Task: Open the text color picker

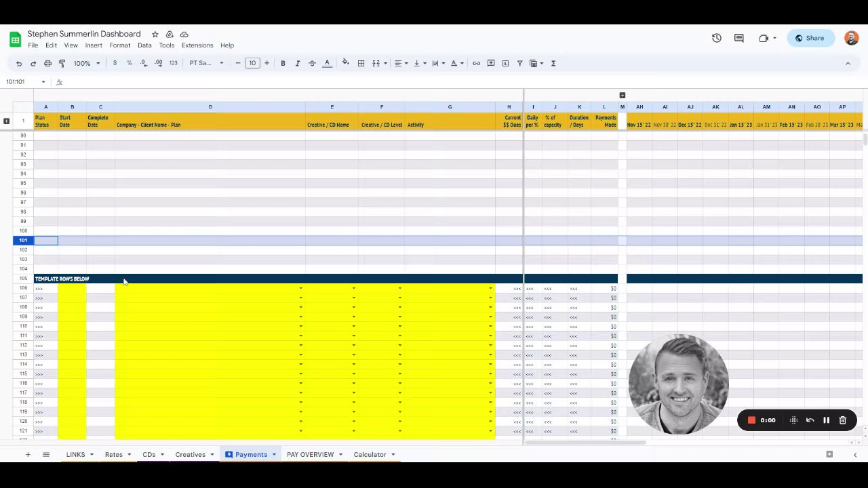Action: click(x=327, y=63)
